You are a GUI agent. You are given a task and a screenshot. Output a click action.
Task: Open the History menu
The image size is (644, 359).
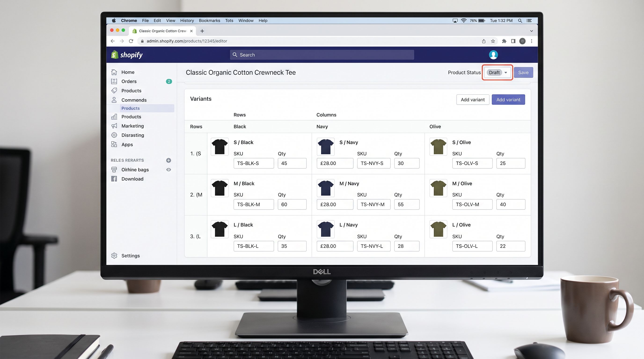coord(187,21)
